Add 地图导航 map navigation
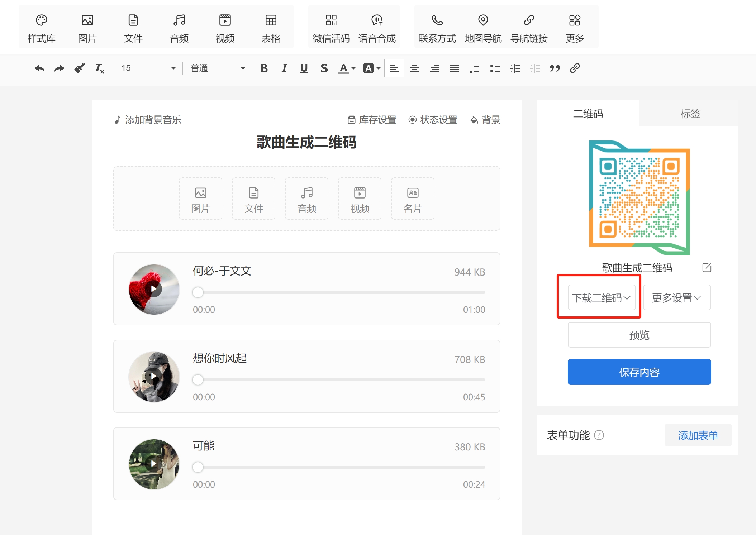756x535 pixels. [483, 29]
